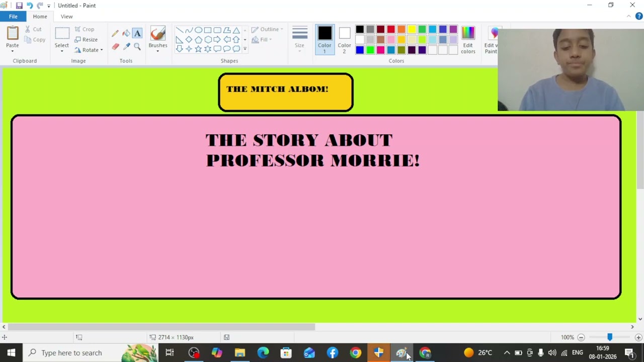This screenshot has height=362, width=644.
Task: Choose the Oval callout shape
Action: pos(227,49)
